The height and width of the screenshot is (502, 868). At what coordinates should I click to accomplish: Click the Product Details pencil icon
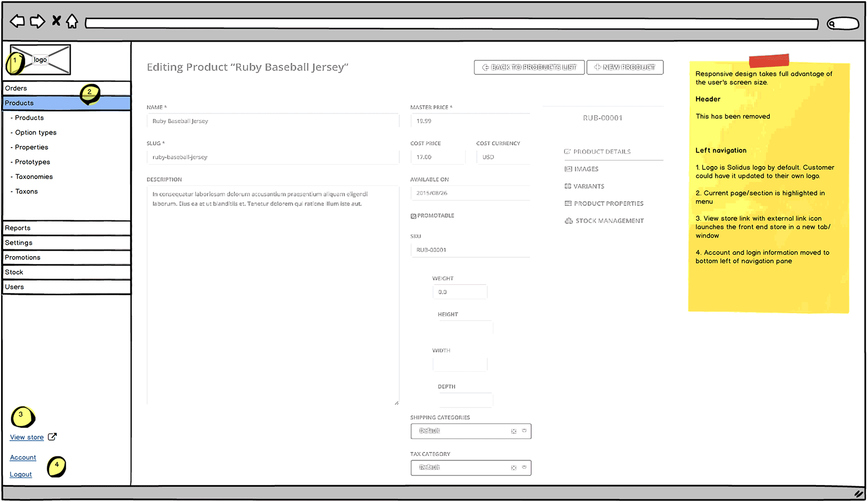567,151
